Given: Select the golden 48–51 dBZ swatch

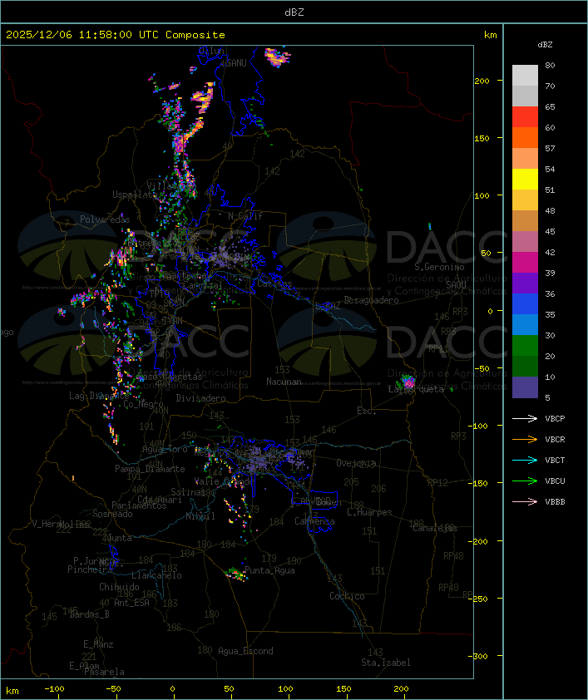Looking at the screenshot, I should [525, 200].
